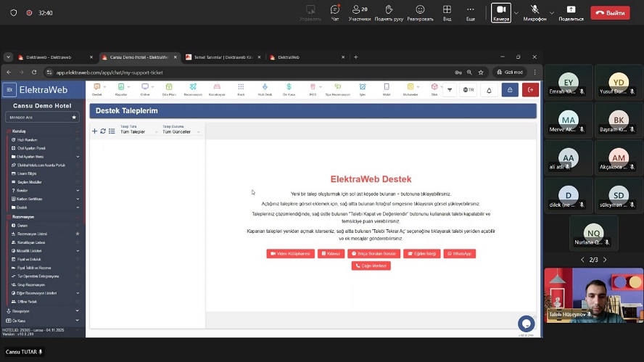Click the plus icon to create a new ticket

(94, 131)
